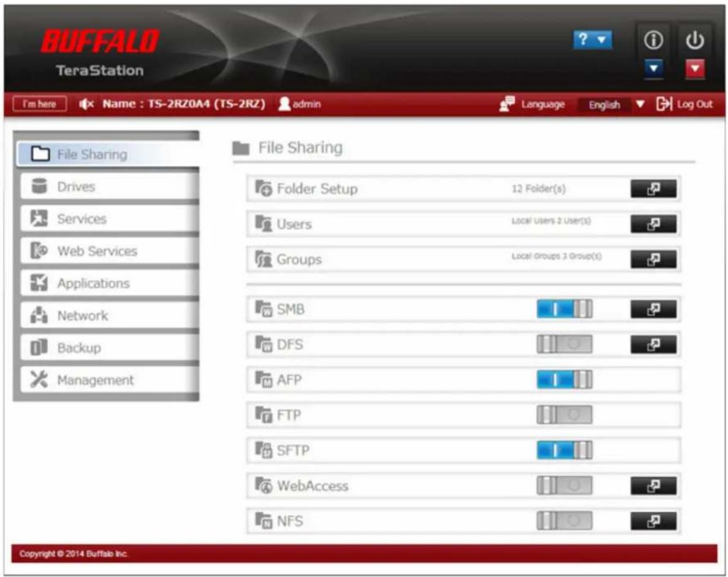
Task: Click the Groups row icon
Action: tap(263, 259)
